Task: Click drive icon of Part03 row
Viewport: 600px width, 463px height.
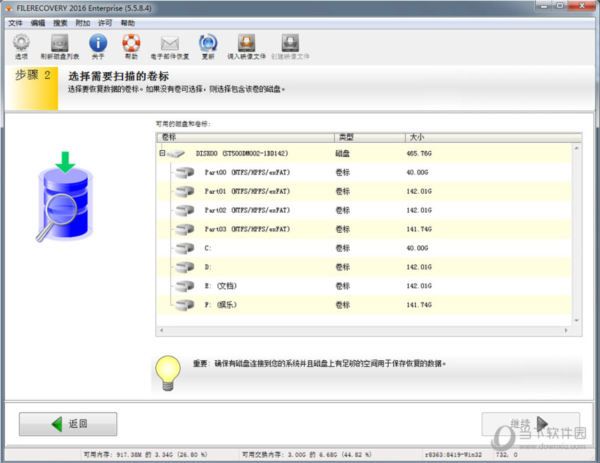Action: 185,229
